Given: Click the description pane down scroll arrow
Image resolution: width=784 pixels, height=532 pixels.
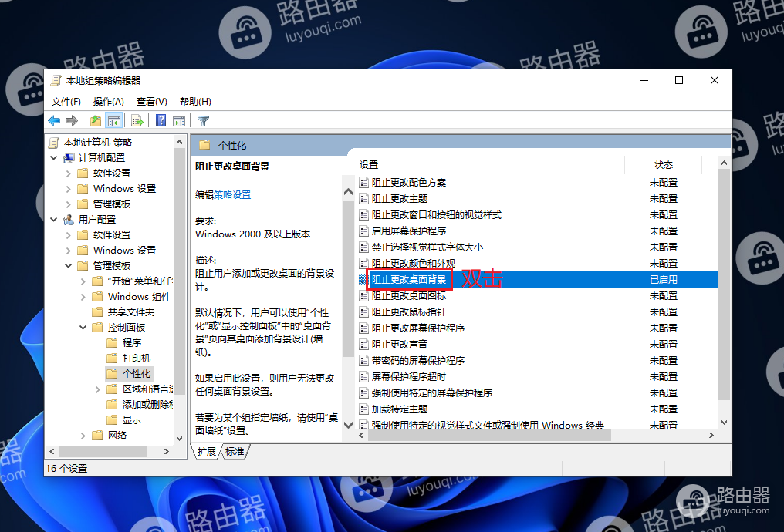Looking at the screenshot, I should [x=349, y=425].
